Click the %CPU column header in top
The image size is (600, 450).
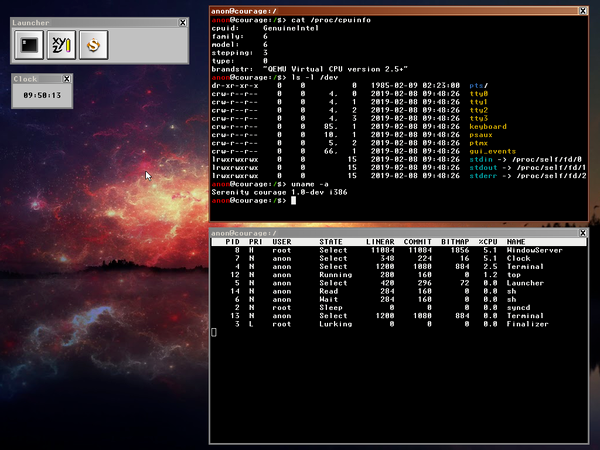coord(488,242)
